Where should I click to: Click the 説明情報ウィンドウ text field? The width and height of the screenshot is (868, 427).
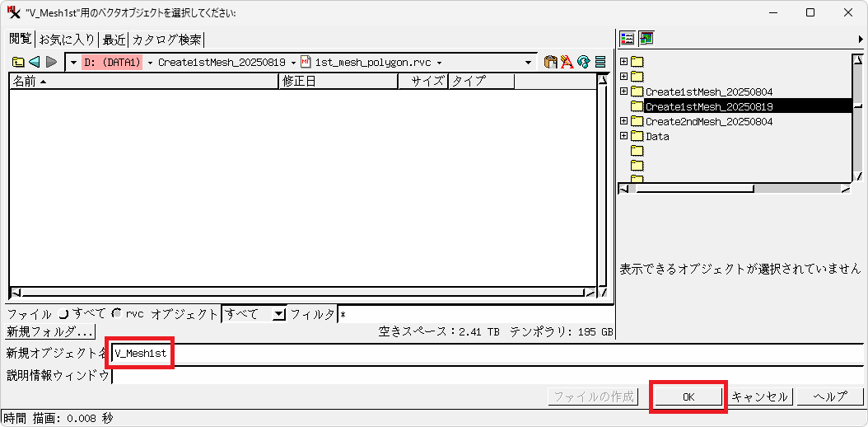[486, 376]
